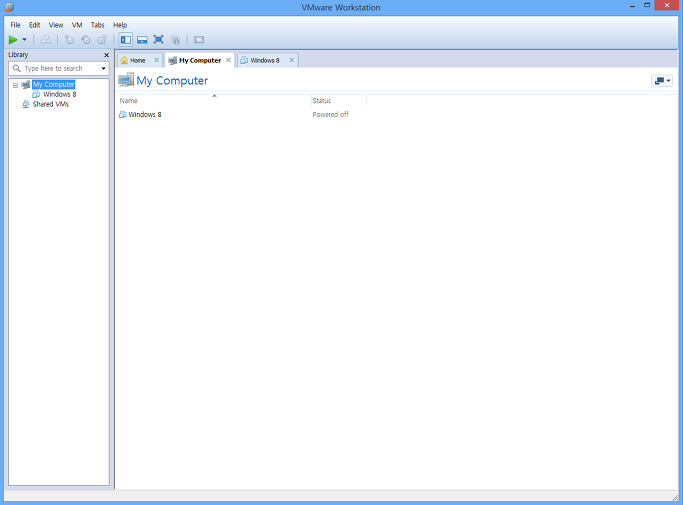
Task: Open the Help menu
Action: pos(120,25)
